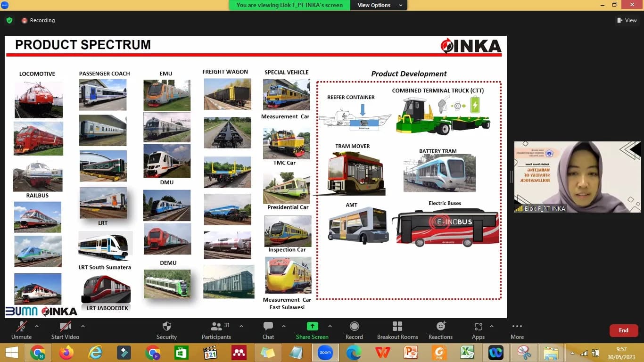Open Firefox from the taskbar
644x362 pixels.
[x=66, y=353]
